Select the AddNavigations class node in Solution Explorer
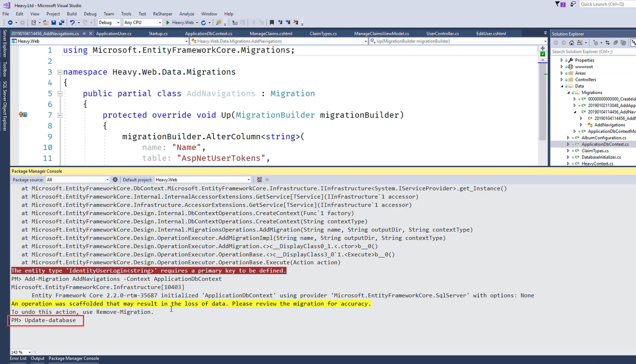Image resolution: width=636 pixels, height=364 pixels. click(610, 125)
